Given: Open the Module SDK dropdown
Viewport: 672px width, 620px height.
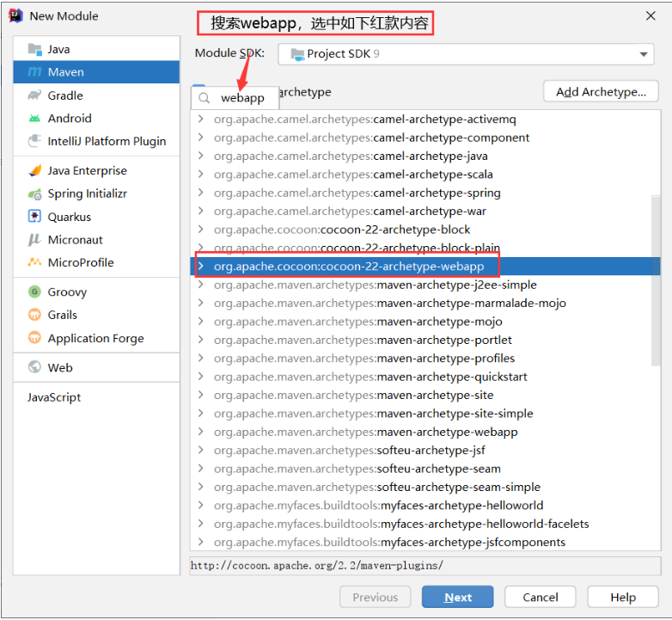Looking at the screenshot, I should point(466,54).
